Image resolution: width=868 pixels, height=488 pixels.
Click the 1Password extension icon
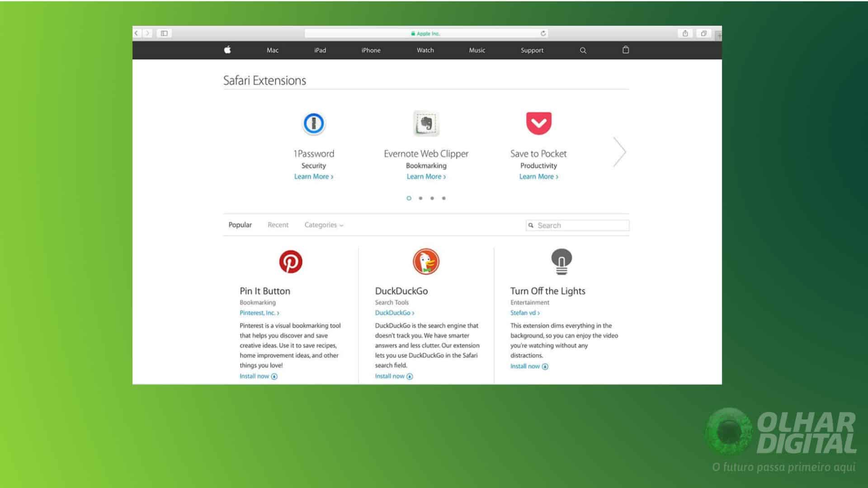click(x=314, y=123)
